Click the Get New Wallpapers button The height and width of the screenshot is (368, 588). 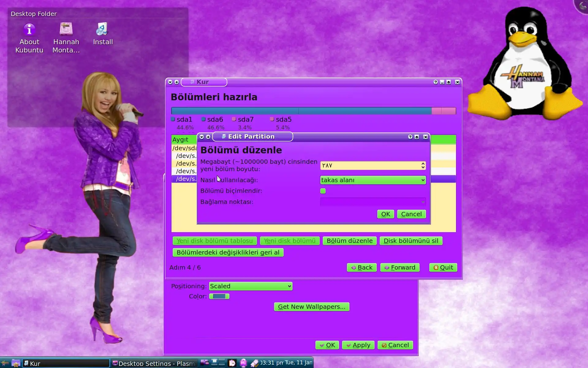pyautogui.click(x=311, y=307)
